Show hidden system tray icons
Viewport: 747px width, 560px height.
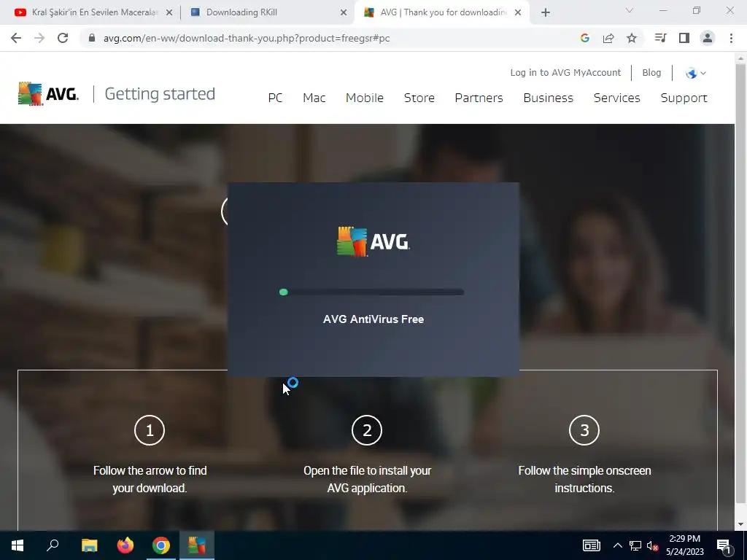pos(617,545)
